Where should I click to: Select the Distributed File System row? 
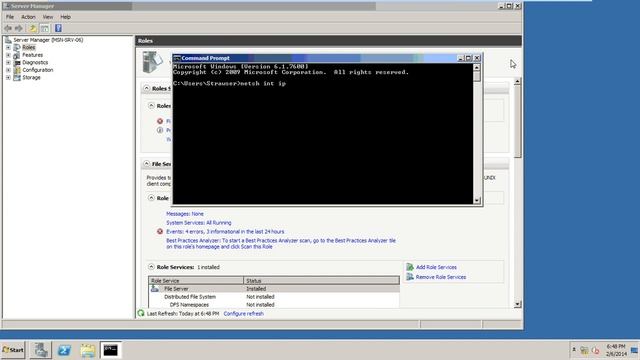click(x=274, y=297)
